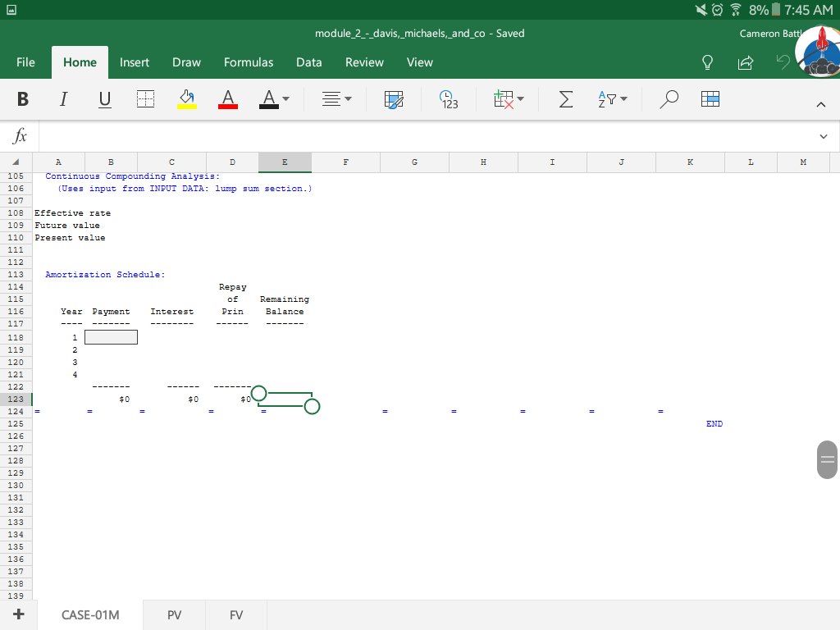Click 'Continuous Compounding Analysis:' cell

tap(132, 176)
